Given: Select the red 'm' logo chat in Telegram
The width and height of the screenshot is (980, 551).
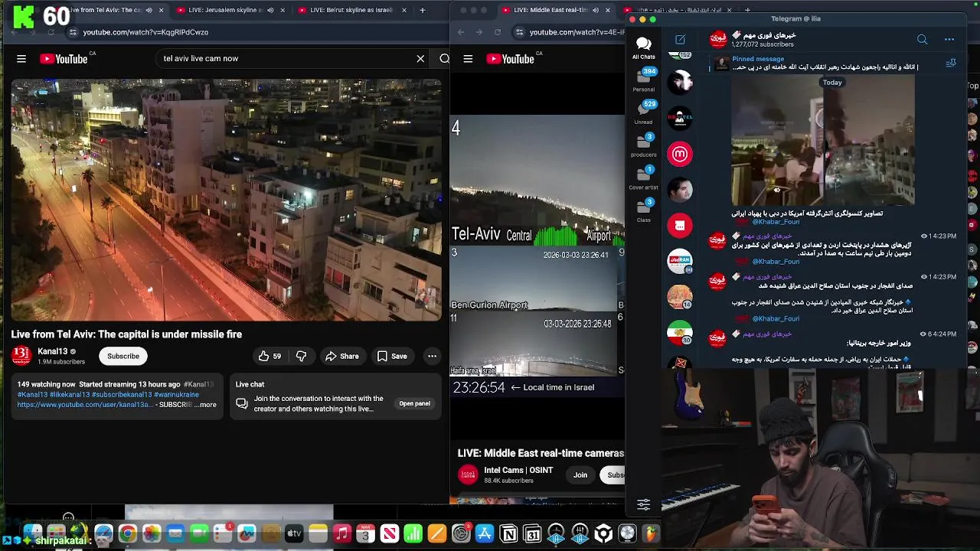Looking at the screenshot, I should tap(680, 154).
